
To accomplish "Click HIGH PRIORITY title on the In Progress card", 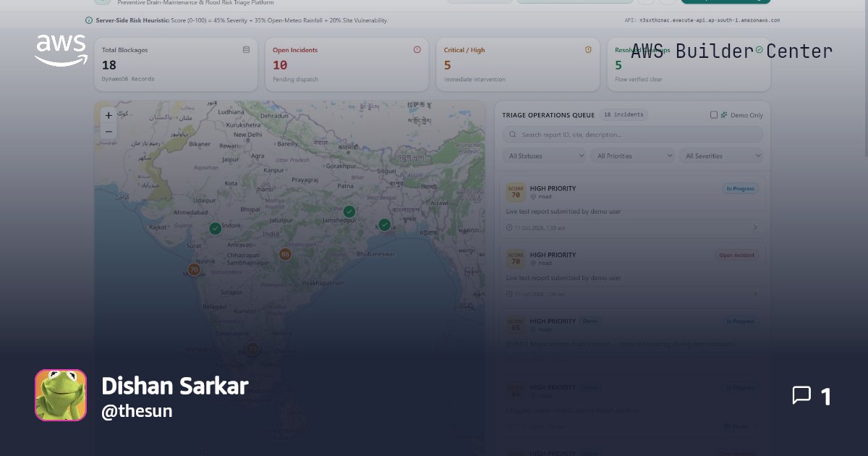I will tap(553, 188).
